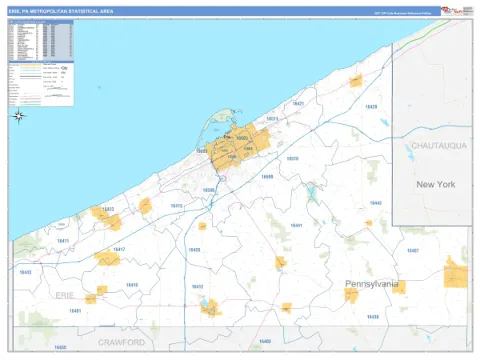Click ZIP code label 16438
The width and height of the screenshot is (480, 360).
[373, 317]
